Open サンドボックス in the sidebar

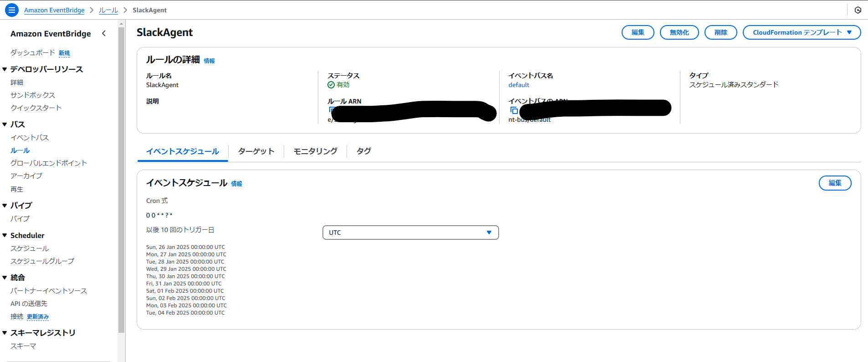(33, 95)
